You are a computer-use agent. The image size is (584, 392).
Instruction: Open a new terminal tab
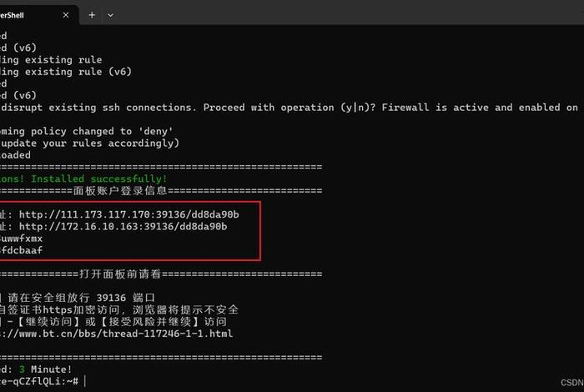pos(92,15)
